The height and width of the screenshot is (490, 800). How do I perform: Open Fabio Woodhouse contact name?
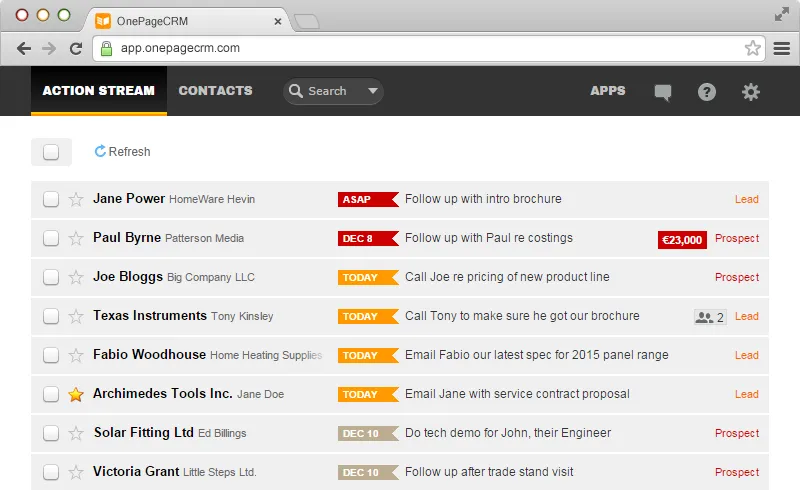[149, 354]
